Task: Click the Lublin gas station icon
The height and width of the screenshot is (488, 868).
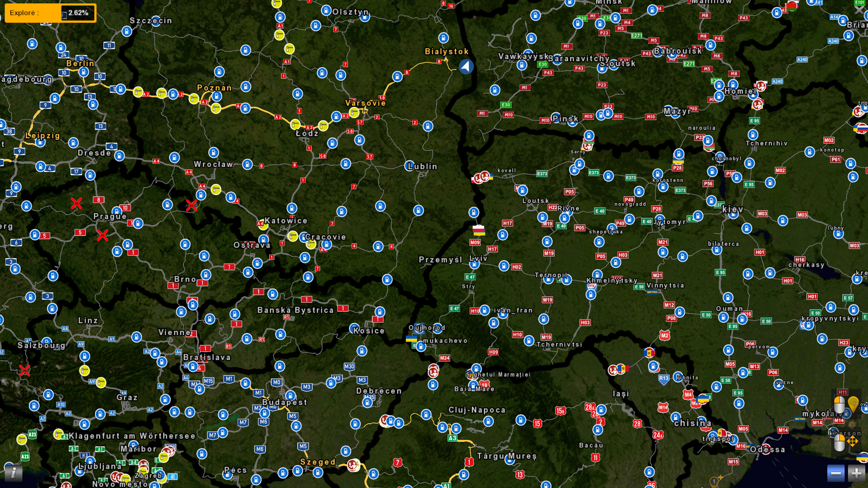Action: click(x=410, y=165)
